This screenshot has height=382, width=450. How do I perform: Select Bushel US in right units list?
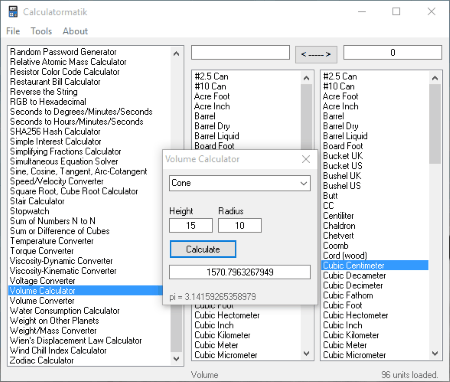pos(342,186)
